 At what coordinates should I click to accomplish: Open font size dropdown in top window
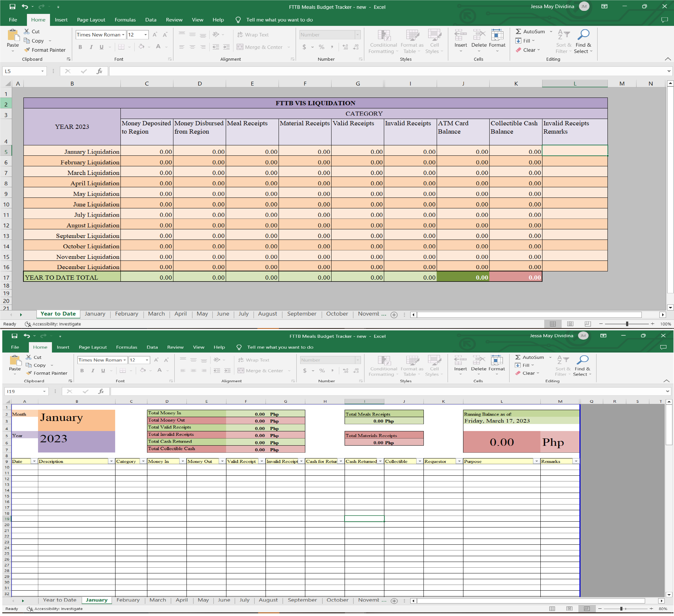pyautogui.click(x=145, y=34)
